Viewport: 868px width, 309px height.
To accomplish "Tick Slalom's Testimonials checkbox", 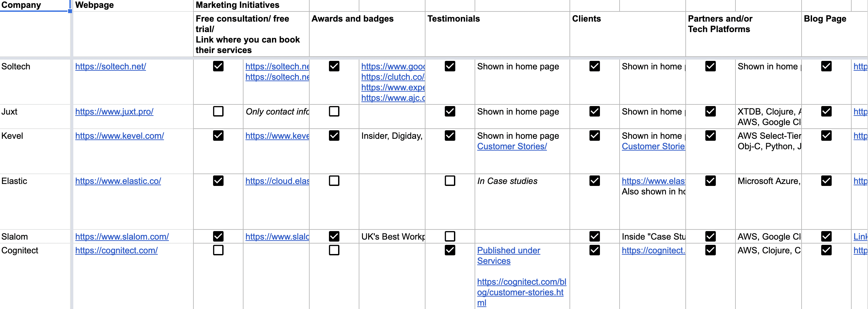I will [450, 236].
